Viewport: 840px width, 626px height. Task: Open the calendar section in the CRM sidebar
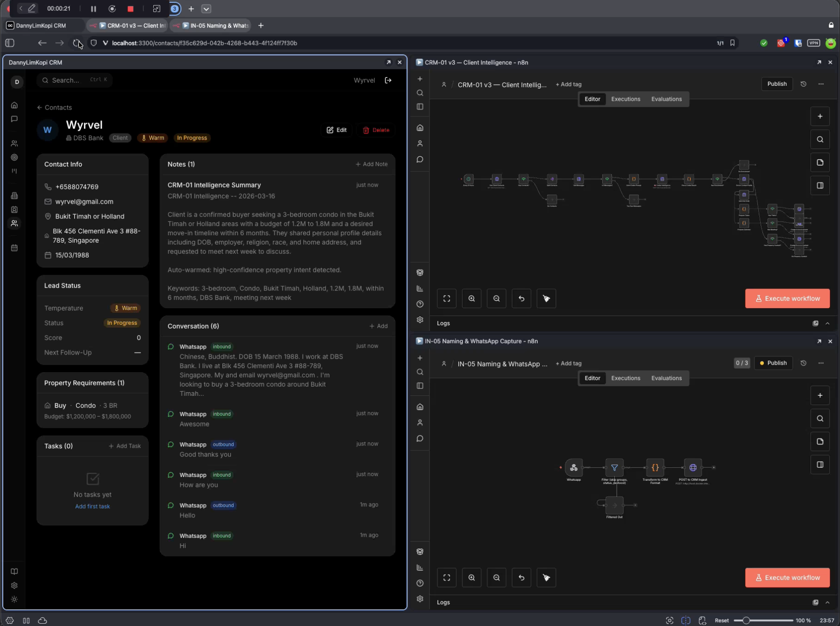point(14,247)
